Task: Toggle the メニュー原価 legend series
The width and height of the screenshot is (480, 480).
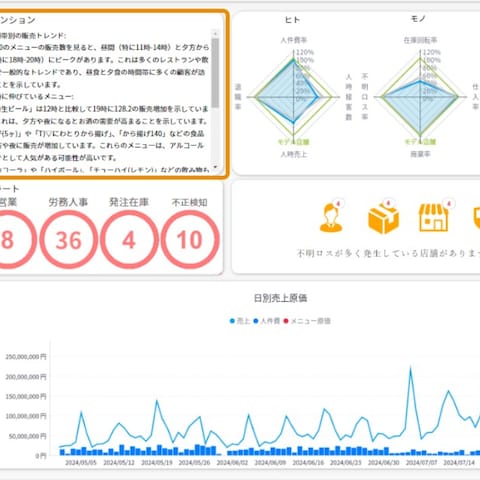Action: [x=307, y=321]
